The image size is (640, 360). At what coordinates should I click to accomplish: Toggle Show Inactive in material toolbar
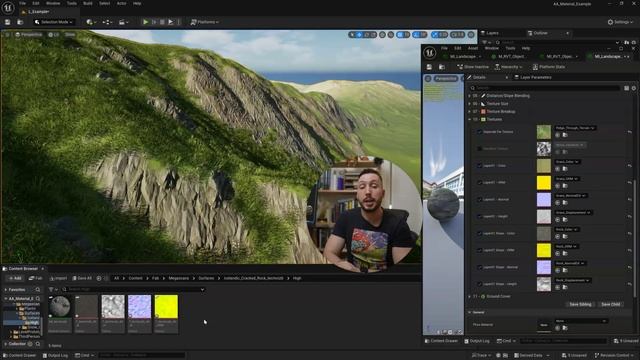pyautogui.click(x=473, y=67)
